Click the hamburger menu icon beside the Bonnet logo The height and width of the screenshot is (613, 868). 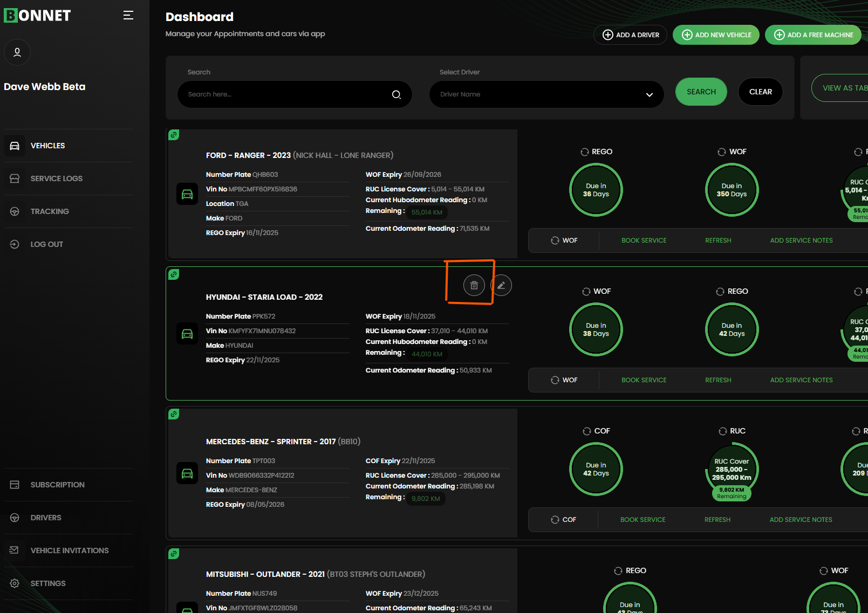[128, 15]
